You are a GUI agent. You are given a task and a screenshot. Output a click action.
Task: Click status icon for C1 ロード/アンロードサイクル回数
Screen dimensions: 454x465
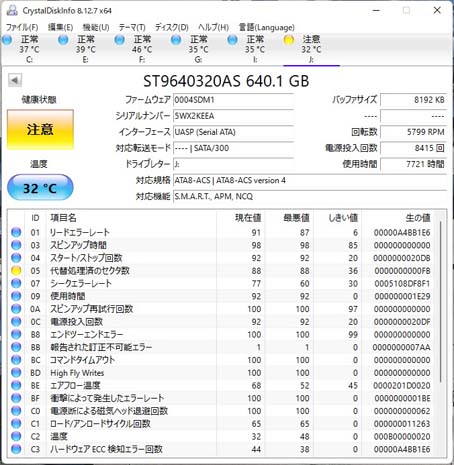coord(16,424)
